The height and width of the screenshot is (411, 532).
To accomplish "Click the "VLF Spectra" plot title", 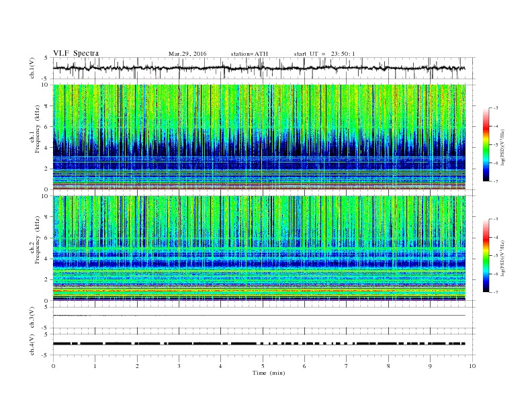I will pyautogui.click(x=76, y=53).
